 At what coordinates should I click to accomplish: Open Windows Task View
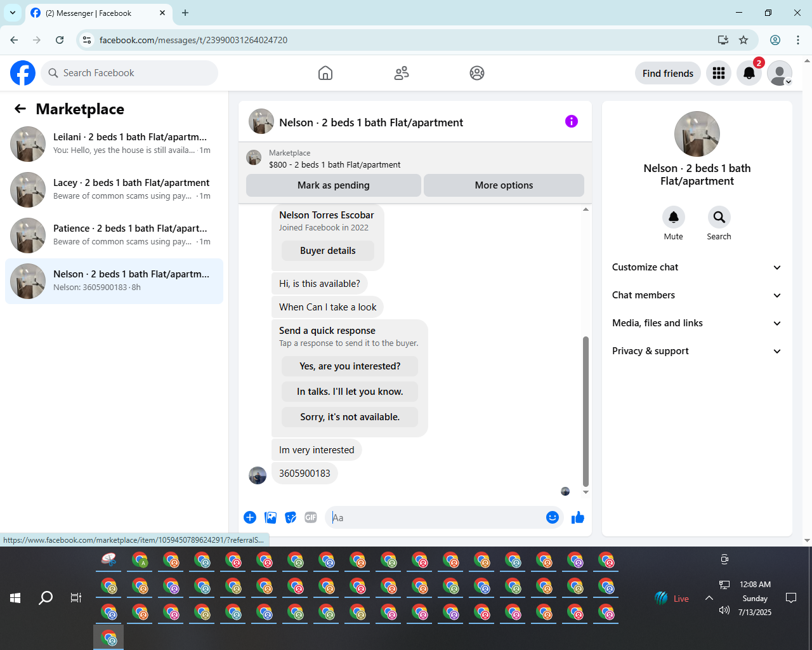tap(76, 598)
